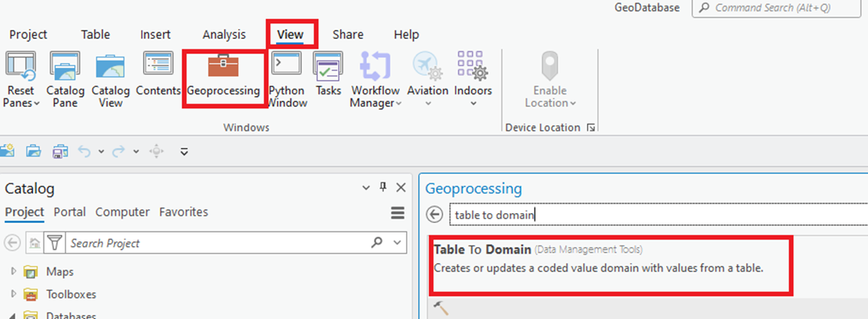Click the Search Project input field

tap(217, 242)
